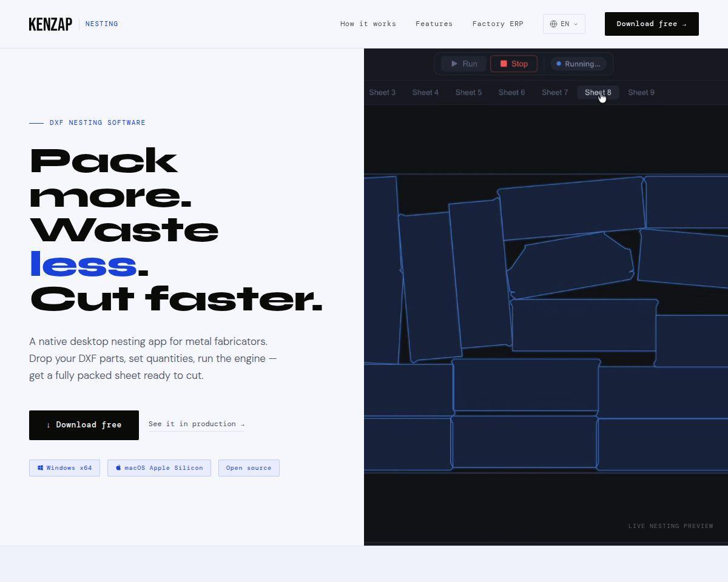Image resolution: width=728 pixels, height=582 pixels.
Task: Switch to Sheet 4 tab
Action: point(425,93)
